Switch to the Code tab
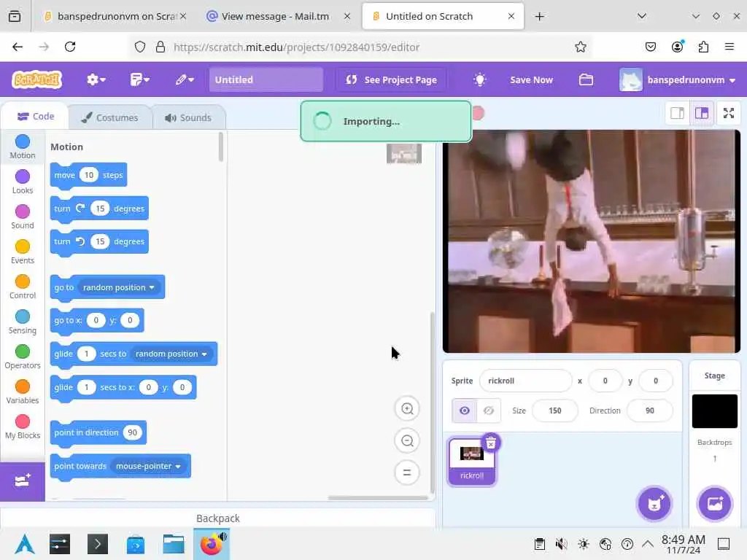 35,116
